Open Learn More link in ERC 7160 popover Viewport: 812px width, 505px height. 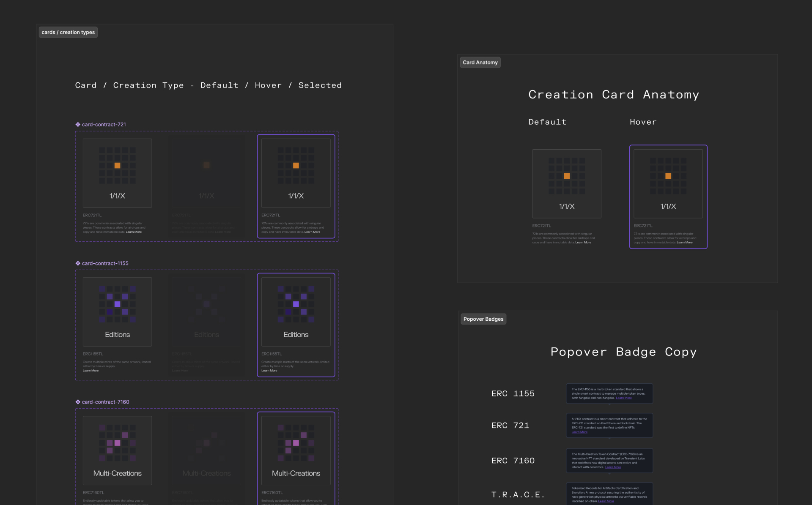(x=613, y=467)
